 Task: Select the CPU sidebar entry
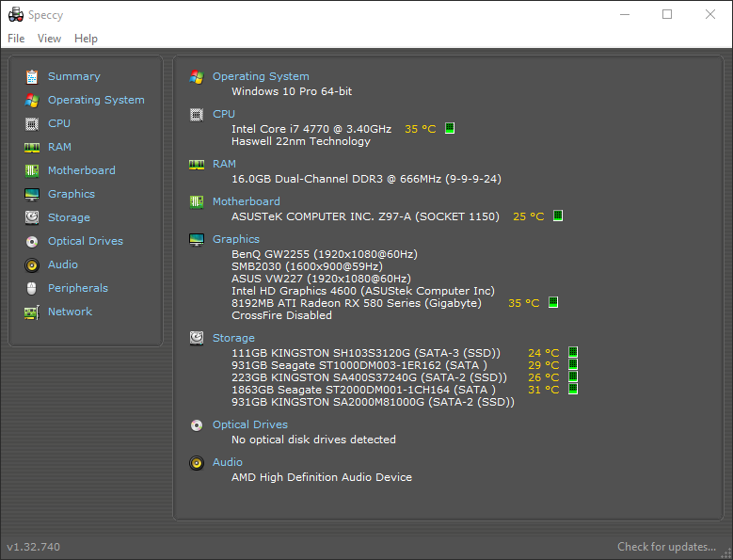[59, 123]
